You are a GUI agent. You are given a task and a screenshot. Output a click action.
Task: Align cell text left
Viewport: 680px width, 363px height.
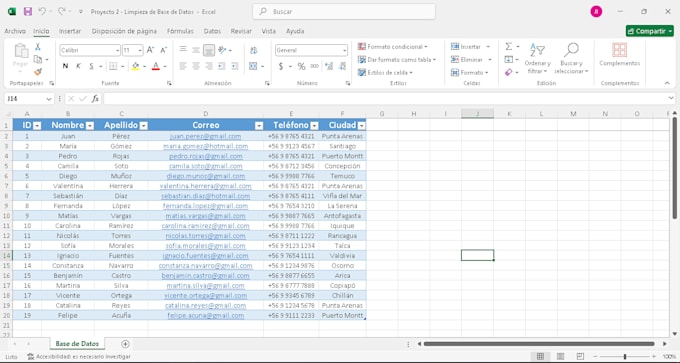point(183,66)
